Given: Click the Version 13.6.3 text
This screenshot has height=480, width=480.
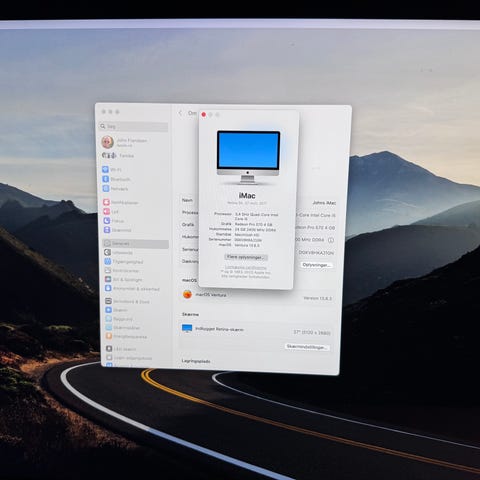Looking at the screenshot, I should click(317, 298).
